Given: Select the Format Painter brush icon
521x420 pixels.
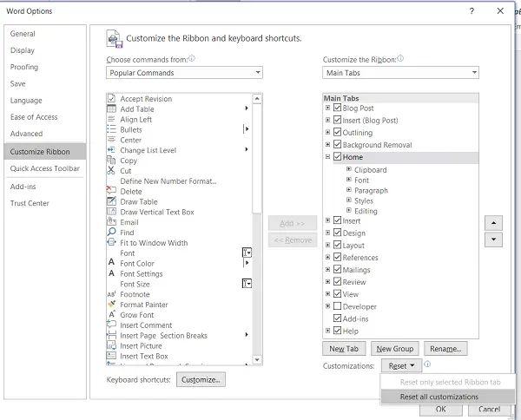Looking at the screenshot, I should tap(111, 305).
